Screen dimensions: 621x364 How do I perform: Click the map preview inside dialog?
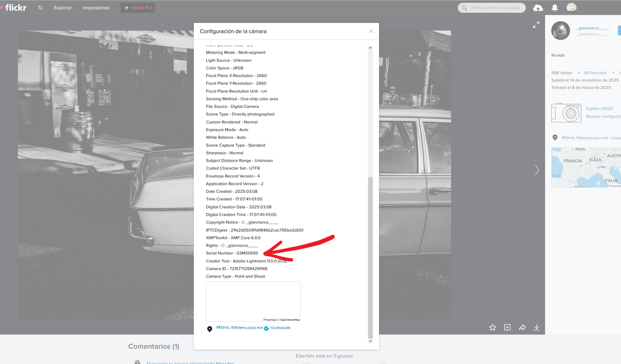pyautogui.click(x=253, y=302)
